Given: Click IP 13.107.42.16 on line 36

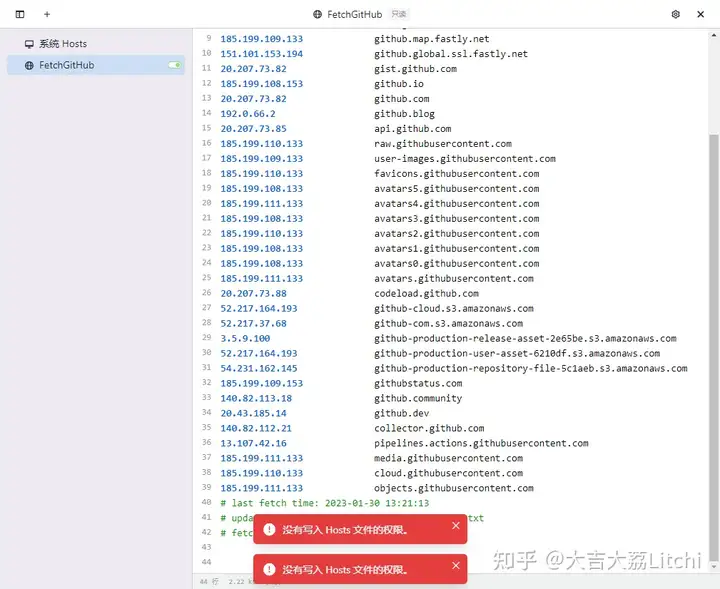Looking at the screenshot, I should [x=253, y=443].
